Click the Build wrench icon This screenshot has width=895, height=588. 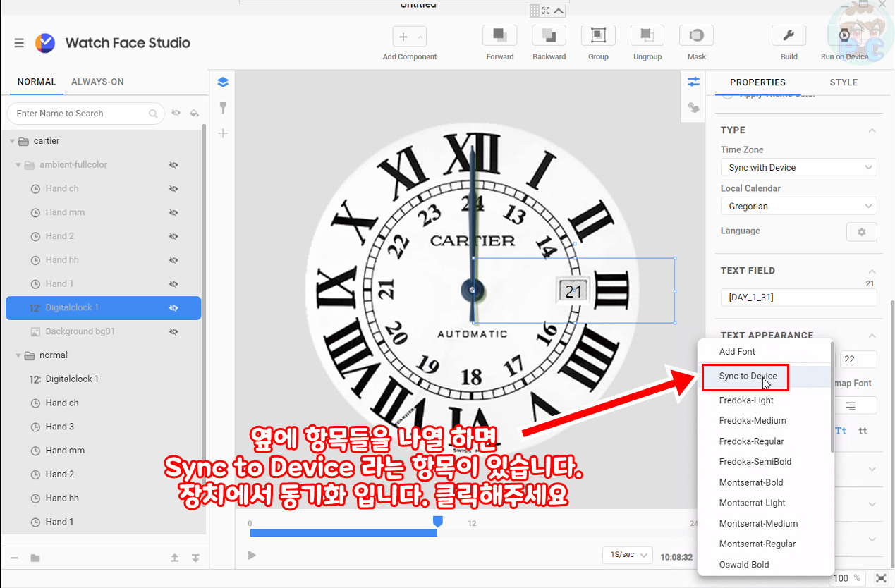click(x=789, y=36)
